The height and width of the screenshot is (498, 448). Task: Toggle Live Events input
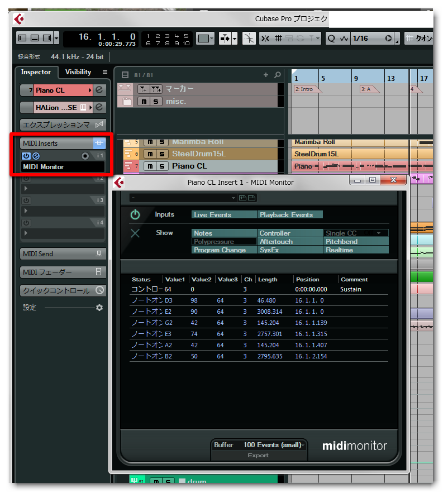[224, 215]
